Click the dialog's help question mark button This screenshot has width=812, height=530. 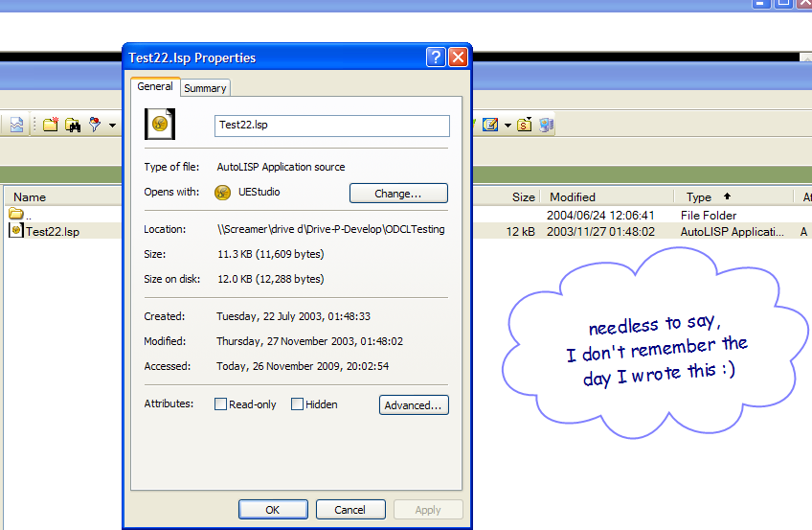tap(436, 57)
